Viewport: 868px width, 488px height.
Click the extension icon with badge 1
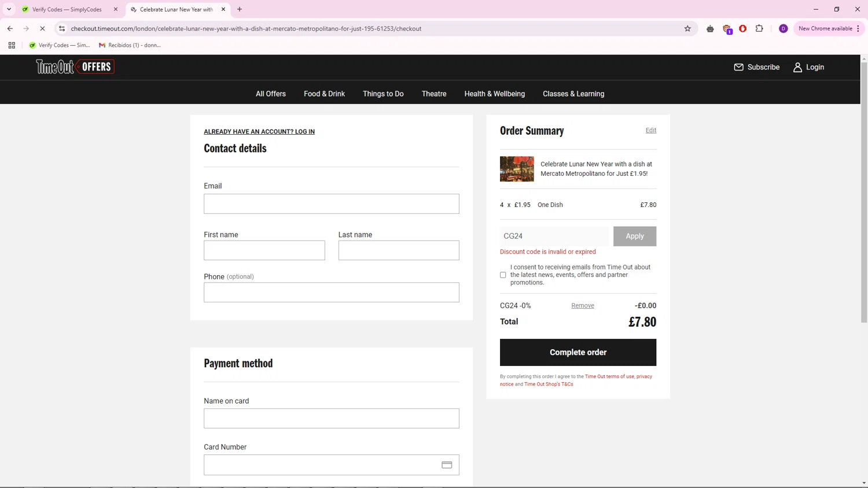point(727,29)
